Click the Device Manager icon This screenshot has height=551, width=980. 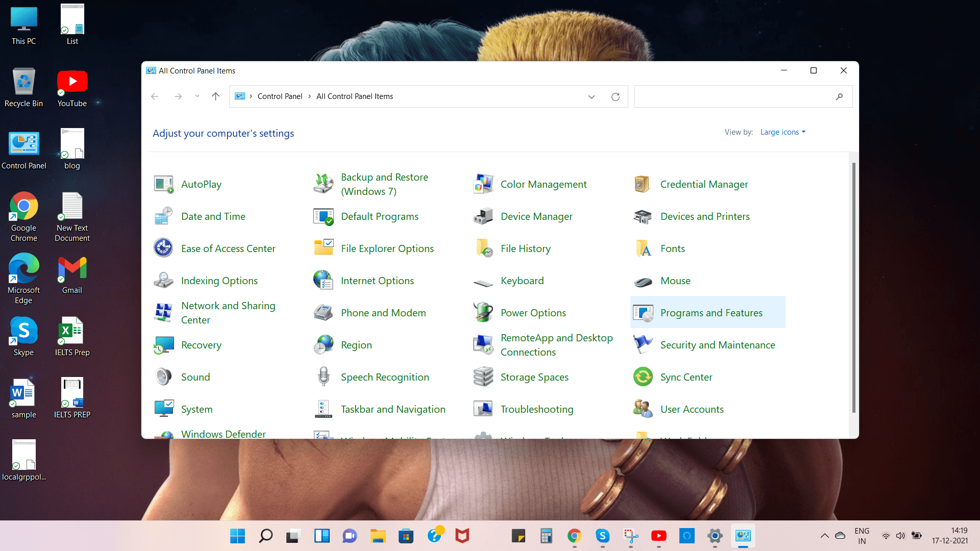pos(483,216)
